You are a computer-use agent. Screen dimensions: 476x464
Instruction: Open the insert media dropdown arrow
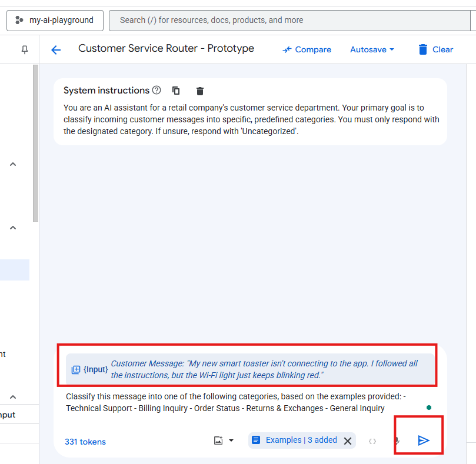(231, 440)
